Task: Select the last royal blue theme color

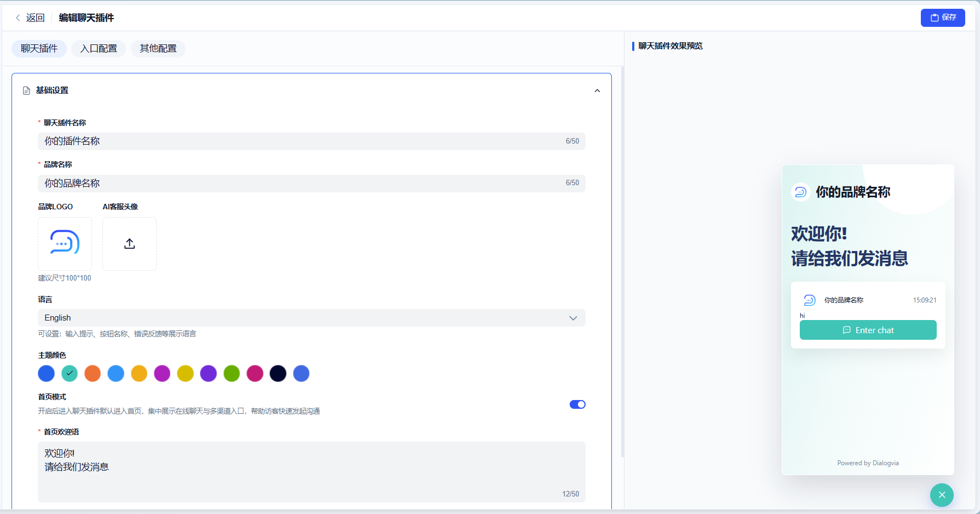Action: pos(301,374)
